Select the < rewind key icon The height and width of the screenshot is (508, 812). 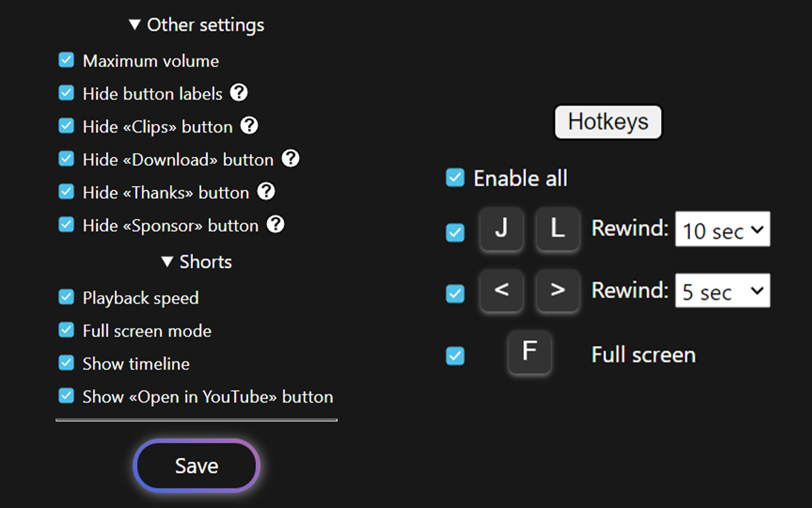(501, 291)
